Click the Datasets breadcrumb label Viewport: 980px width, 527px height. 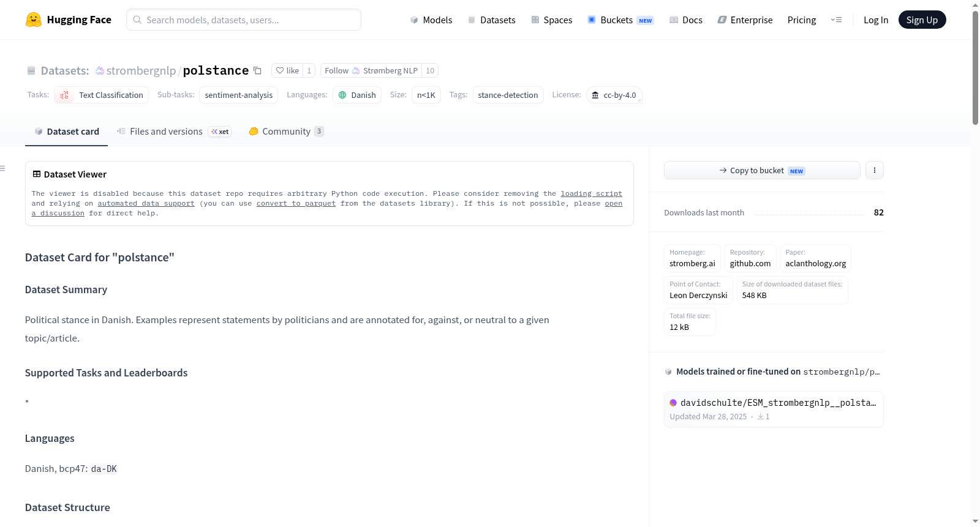tap(65, 70)
